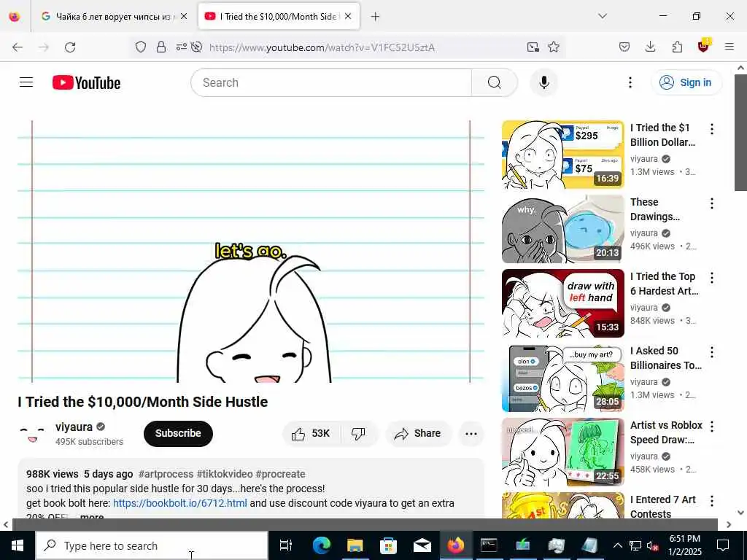Click the #tiktokvideo hashtag

coord(225,474)
